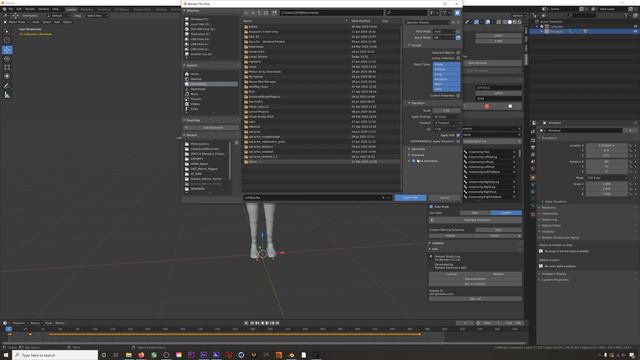
Task: Refresh the file list in file browser
Action: 266,13
